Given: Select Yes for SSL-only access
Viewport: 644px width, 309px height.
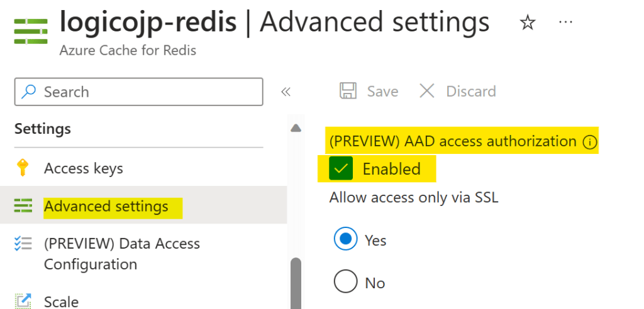Looking at the screenshot, I should 345,240.
